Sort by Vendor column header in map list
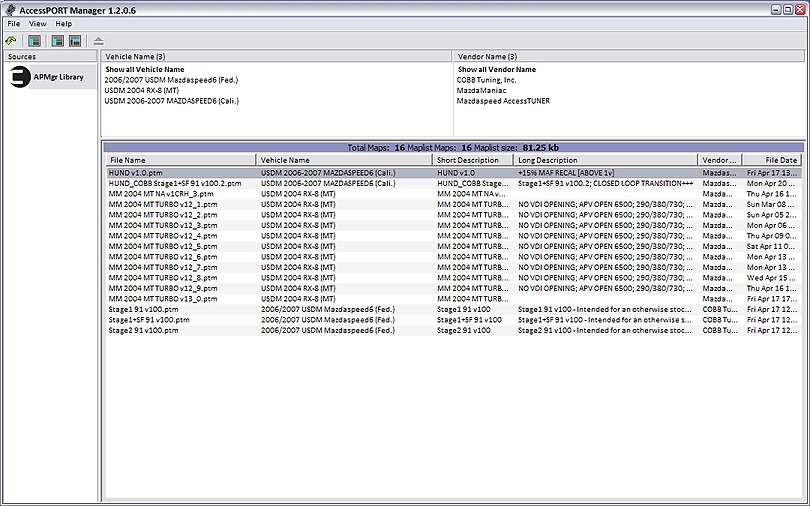This screenshot has width=810, height=506. pyautogui.click(x=720, y=160)
